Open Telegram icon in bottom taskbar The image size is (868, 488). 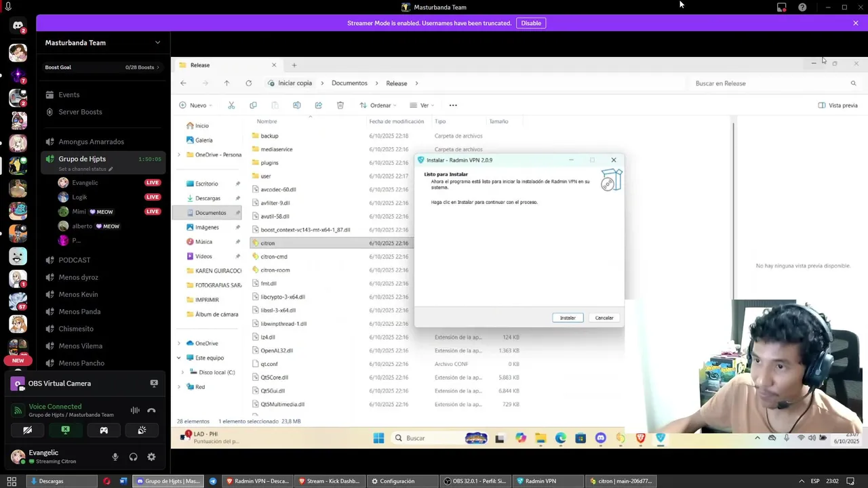point(213,481)
